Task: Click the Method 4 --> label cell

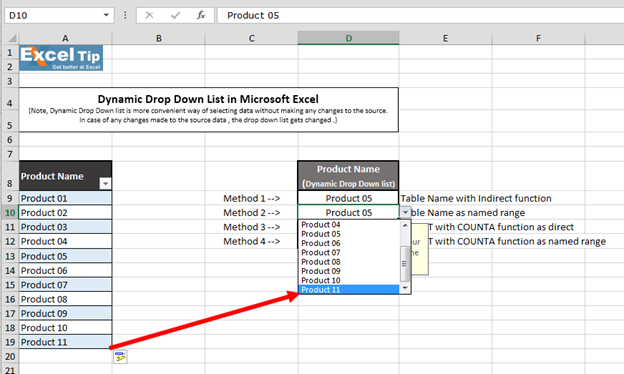Action: pyautogui.click(x=252, y=241)
